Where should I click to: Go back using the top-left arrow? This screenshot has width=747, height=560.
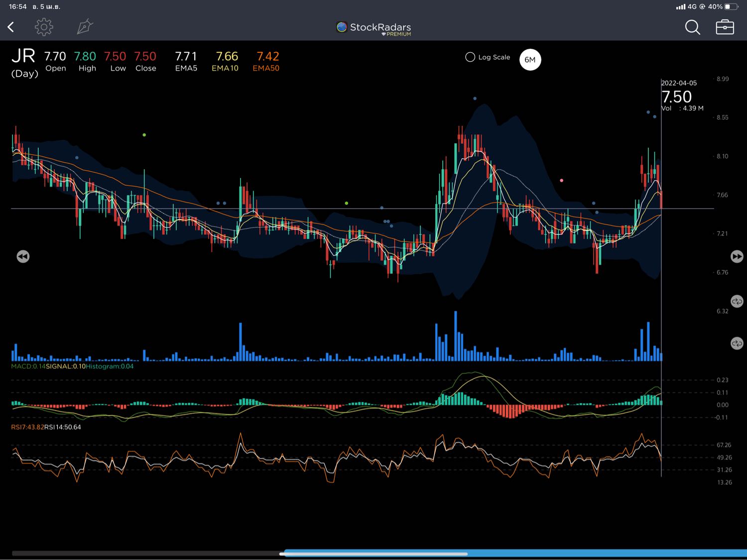tap(11, 27)
